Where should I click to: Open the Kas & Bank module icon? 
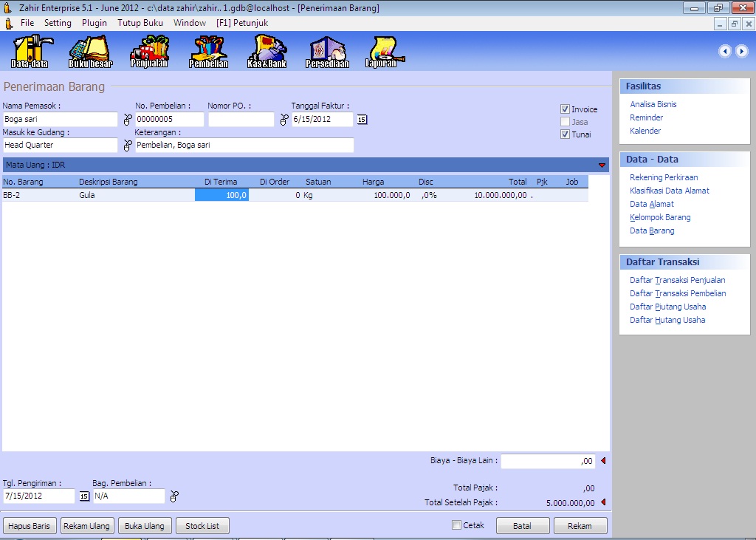267,51
